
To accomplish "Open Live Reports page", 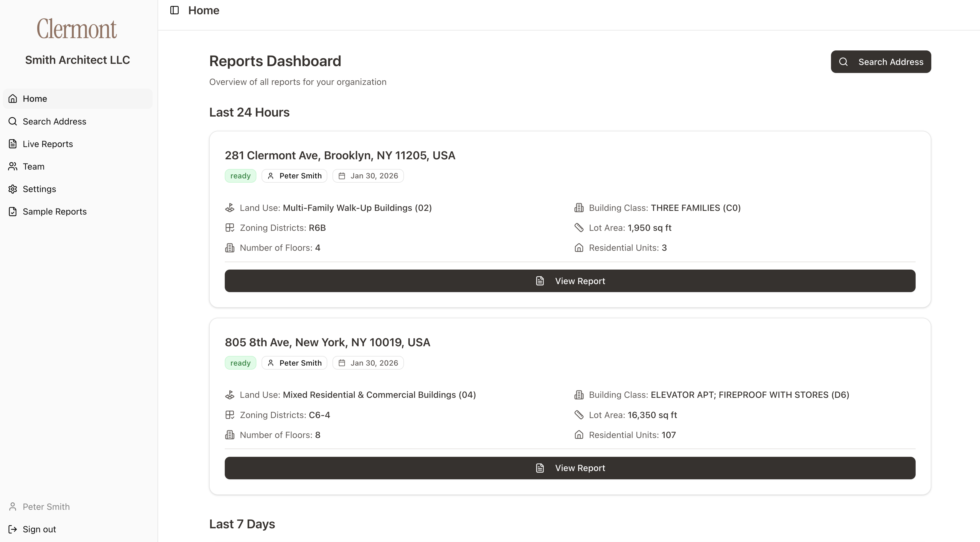I will click(x=48, y=144).
